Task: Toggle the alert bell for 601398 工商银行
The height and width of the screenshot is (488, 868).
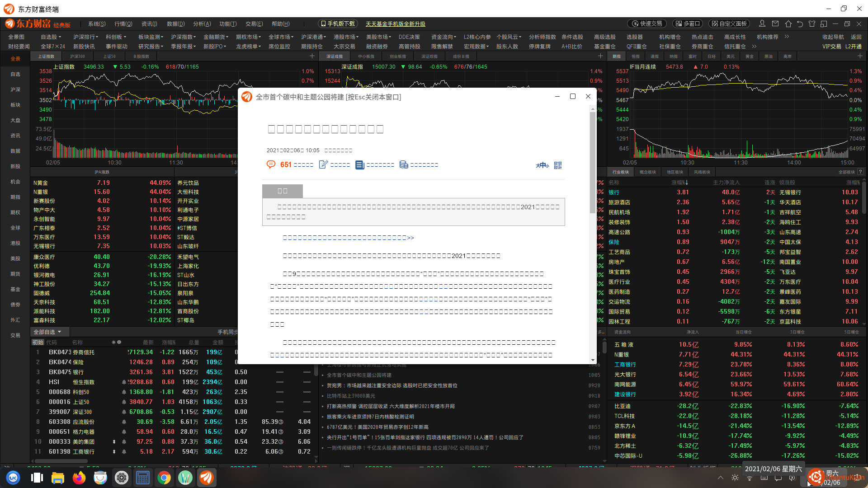Action: tap(124, 452)
